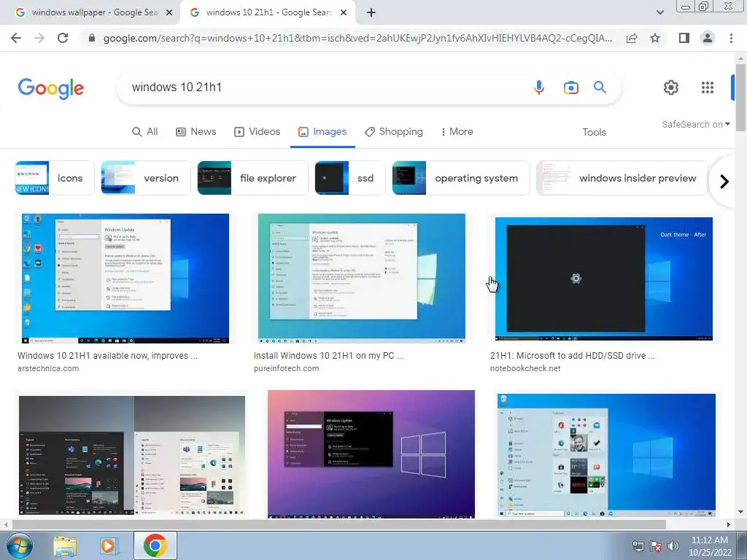This screenshot has width=747, height=560.
Task: Click the Google logo
Action: pos(51,88)
